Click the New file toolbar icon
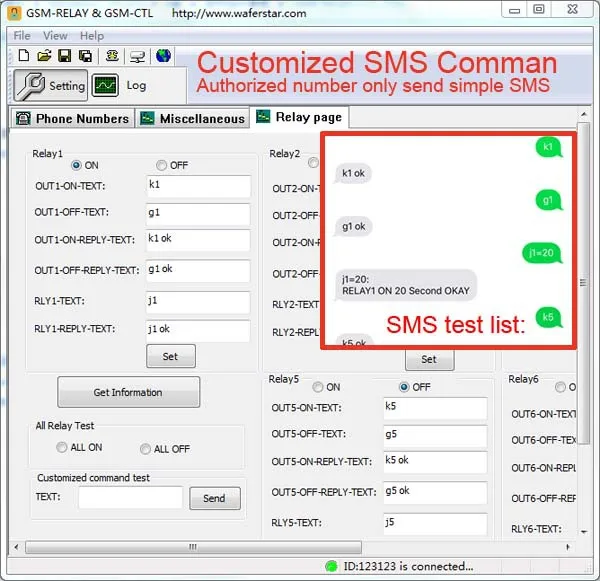 [x=24, y=56]
